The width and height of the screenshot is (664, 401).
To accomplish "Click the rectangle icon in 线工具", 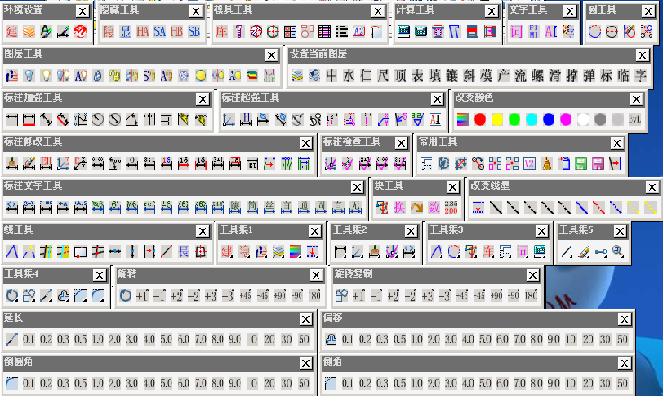I will (80, 252).
